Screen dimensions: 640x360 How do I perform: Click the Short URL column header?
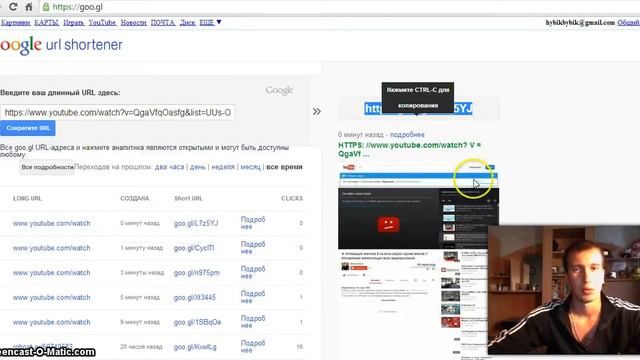click(188, 198)
